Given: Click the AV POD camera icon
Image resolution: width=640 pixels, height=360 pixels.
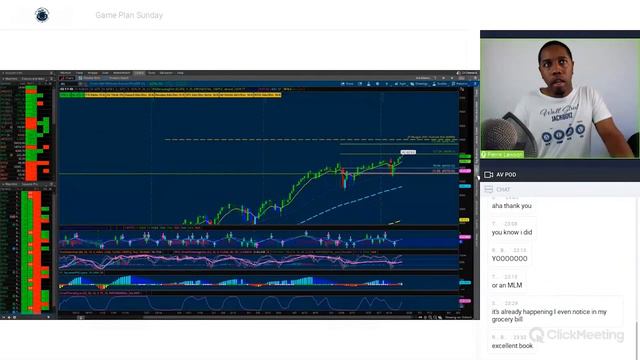Looking at the screenshot, I should pos(488,175).
